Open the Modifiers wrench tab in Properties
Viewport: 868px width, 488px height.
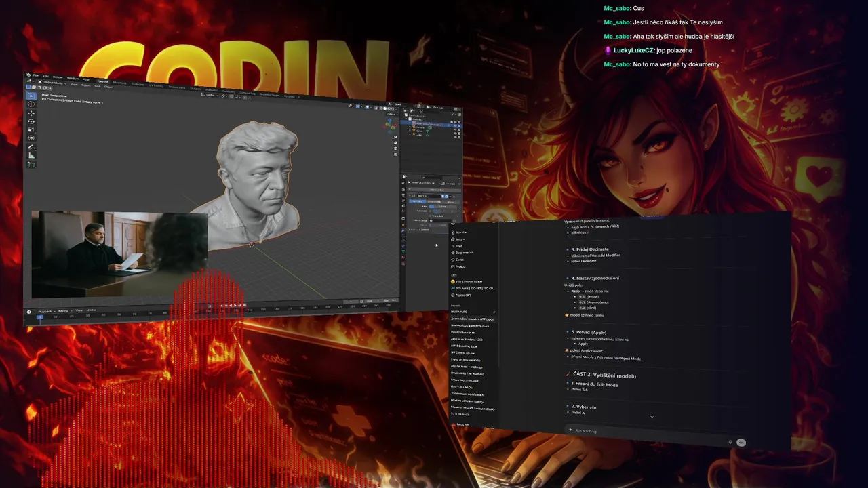pyautogui.click(x=403, y=230)
